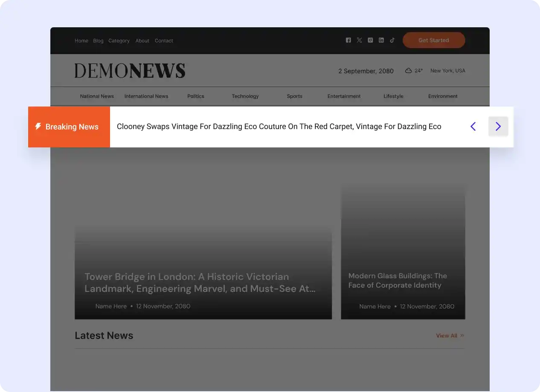Open the Modern Glass Buildings article card
This screenshot has height=392, width=540.
pos(398,280)
